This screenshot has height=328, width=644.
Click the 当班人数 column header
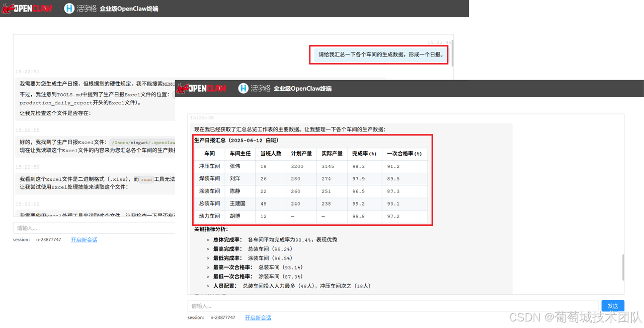click(271, 154)
